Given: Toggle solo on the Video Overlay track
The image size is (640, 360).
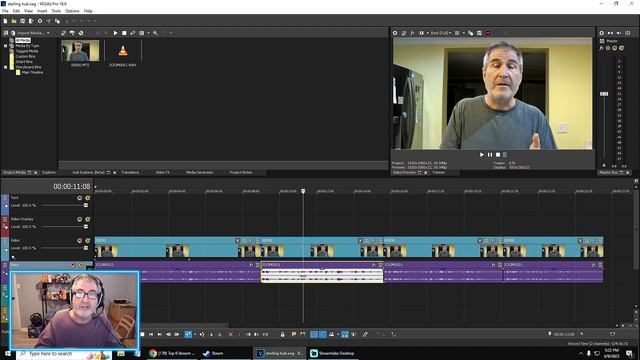Looking at the screenshot, I should click(x=87, y=220).
